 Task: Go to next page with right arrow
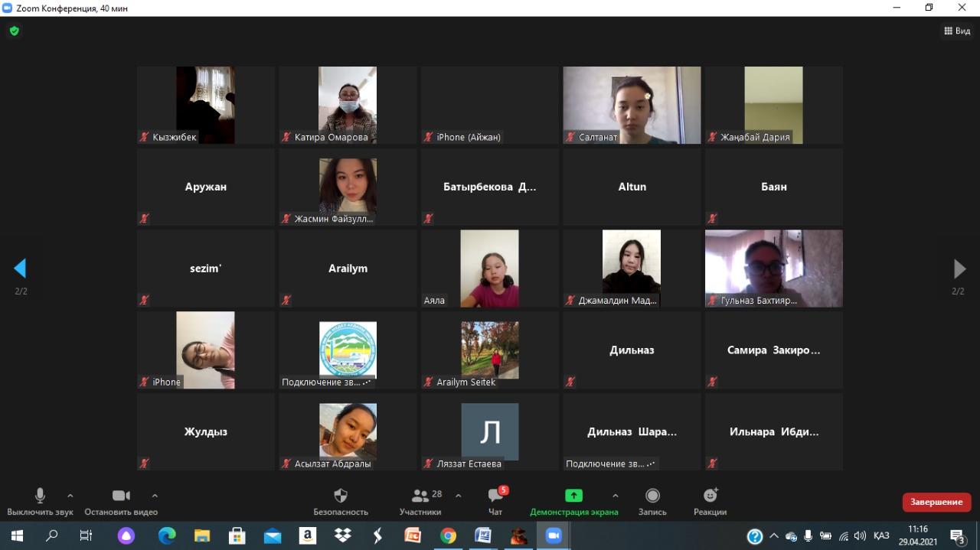959,268
